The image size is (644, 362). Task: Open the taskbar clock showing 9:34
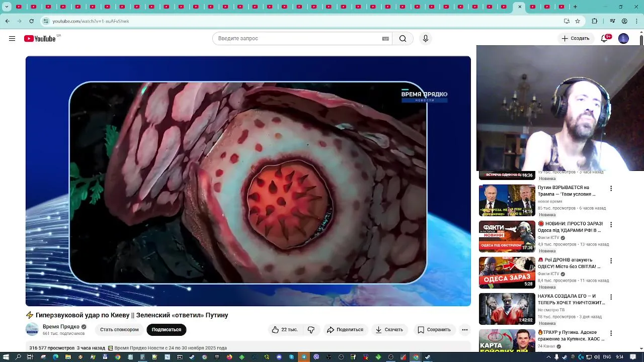point(619,357)
